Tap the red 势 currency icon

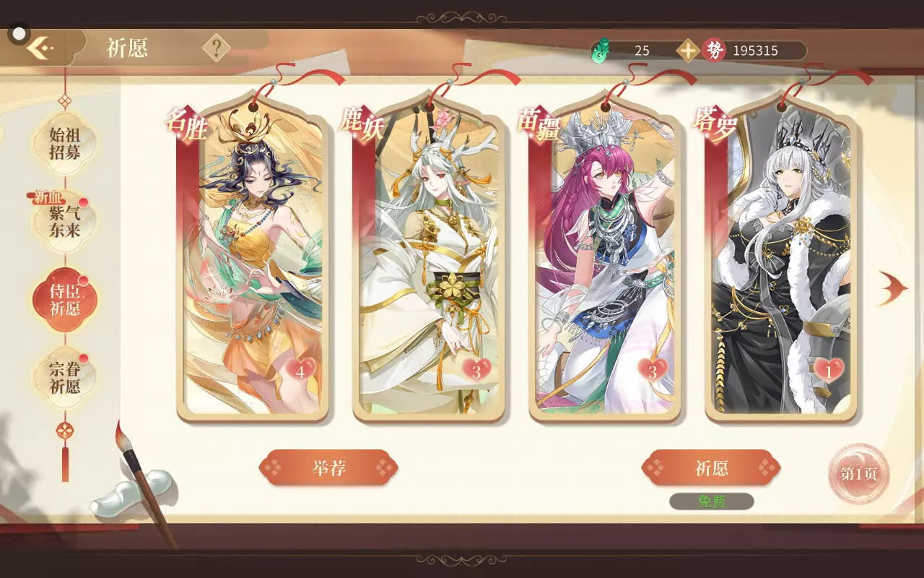[714, 51]
